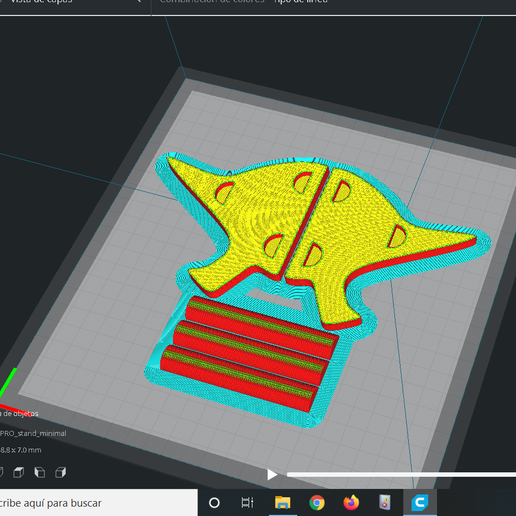The height and width of the screenshot is (516, 516).
Task: Open Cortana from the taskbar circle
Action: (214, 503)
